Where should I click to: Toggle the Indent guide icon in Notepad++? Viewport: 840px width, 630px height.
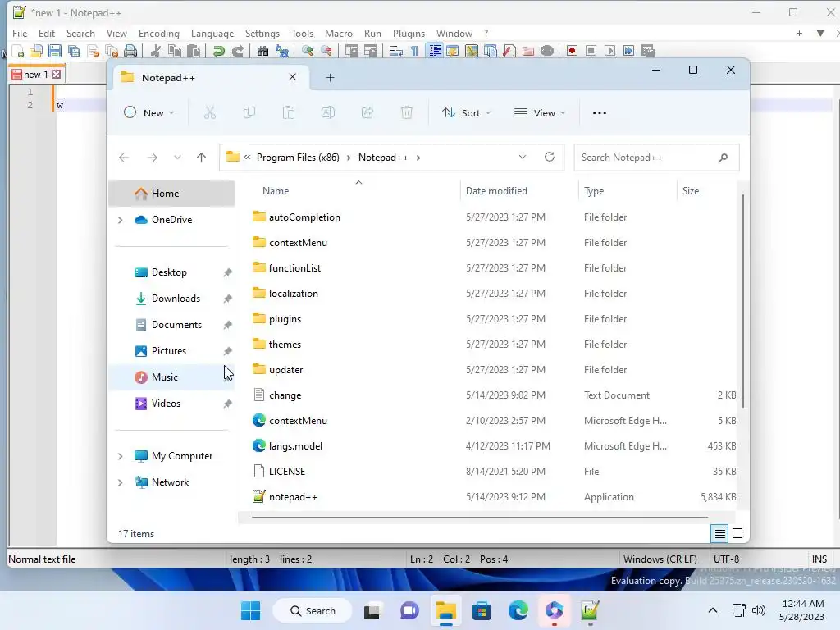click(435, 51)
